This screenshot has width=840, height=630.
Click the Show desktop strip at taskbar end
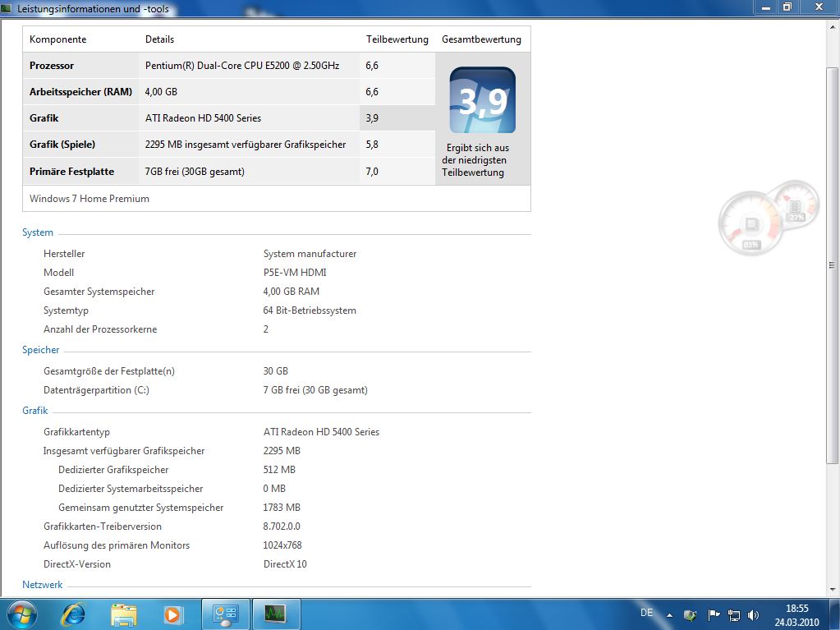834,614
